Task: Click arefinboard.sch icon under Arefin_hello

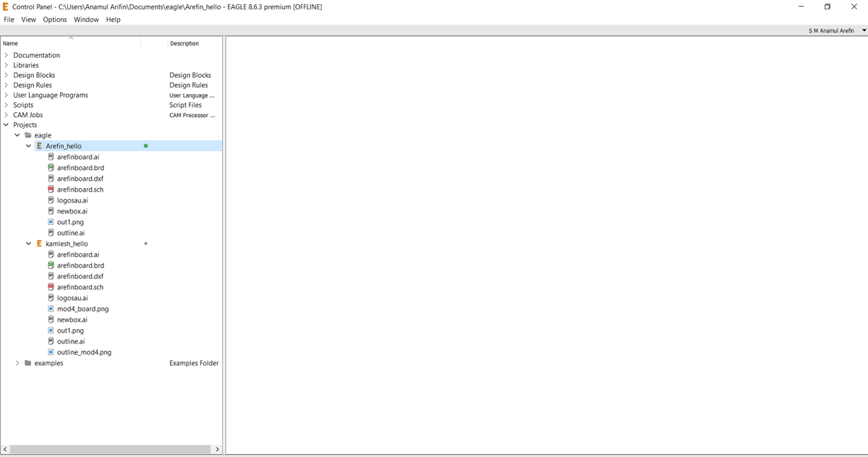Action: 51,189
